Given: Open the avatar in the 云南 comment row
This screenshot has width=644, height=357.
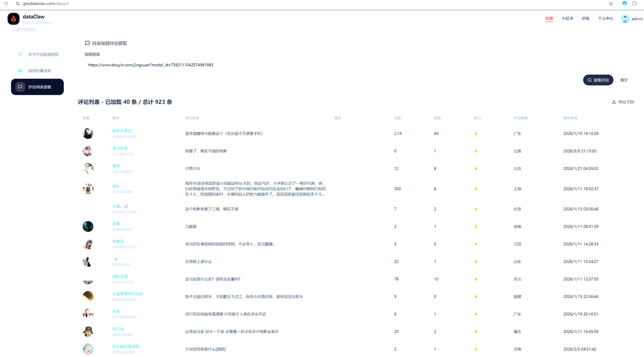Looking at the screenshot, I should [x=88, y=151].
